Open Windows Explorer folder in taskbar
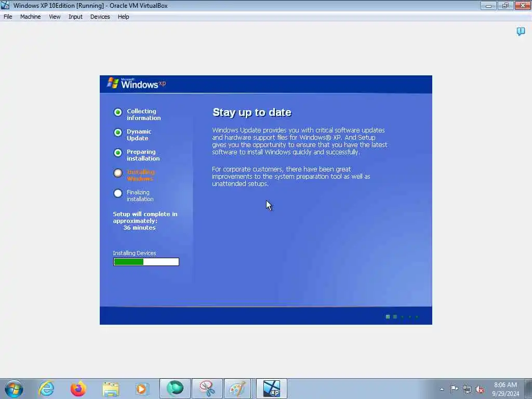 pos(111,389)
